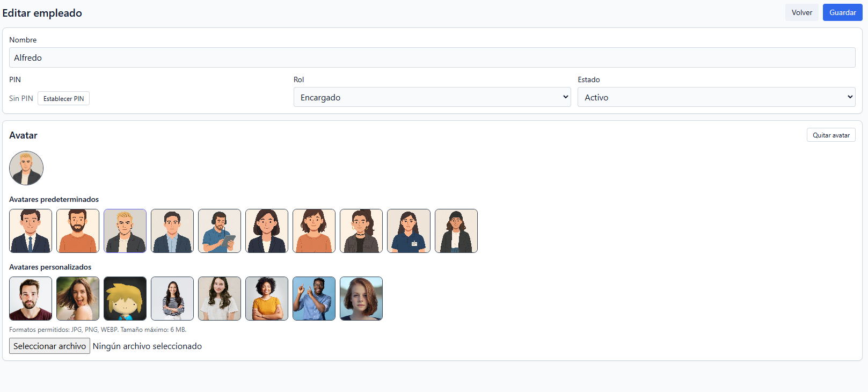The height and width of the screenshot is (392, 868).
Task: Go back with the Volver button
Action: click(801, 12)
